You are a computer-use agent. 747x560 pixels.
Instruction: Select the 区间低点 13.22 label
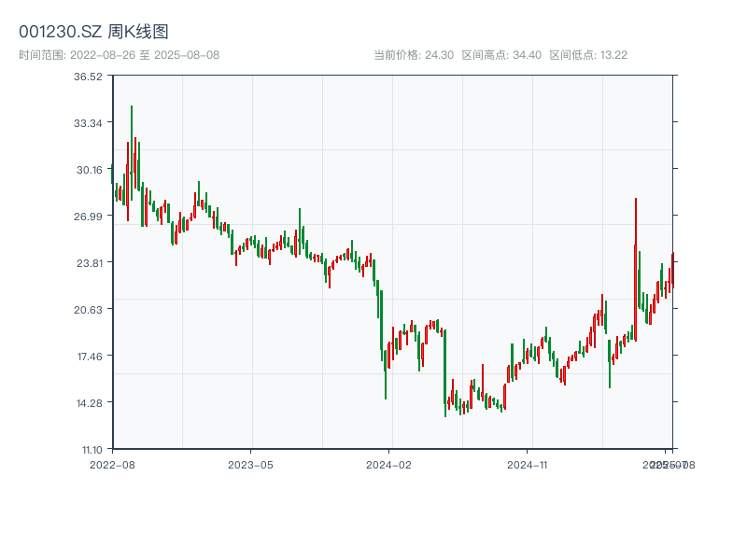pyautogui.click(x=588, y=55)
